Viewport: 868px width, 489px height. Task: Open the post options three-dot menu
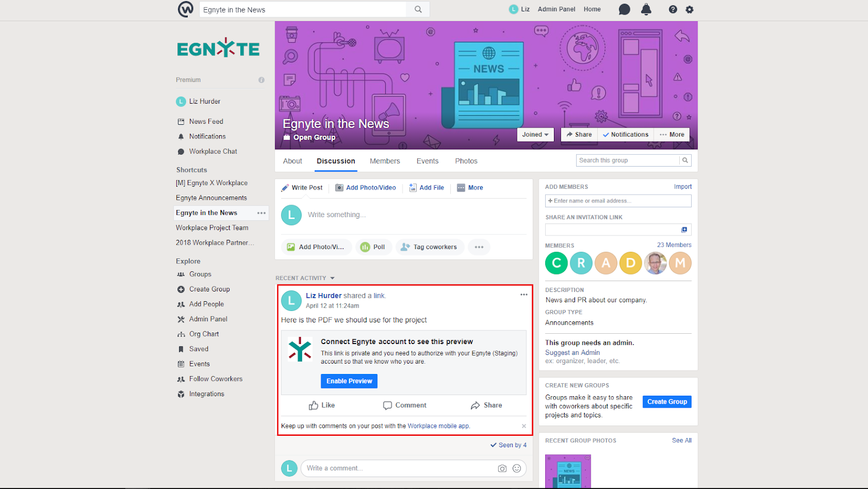[x=524, y=295]
